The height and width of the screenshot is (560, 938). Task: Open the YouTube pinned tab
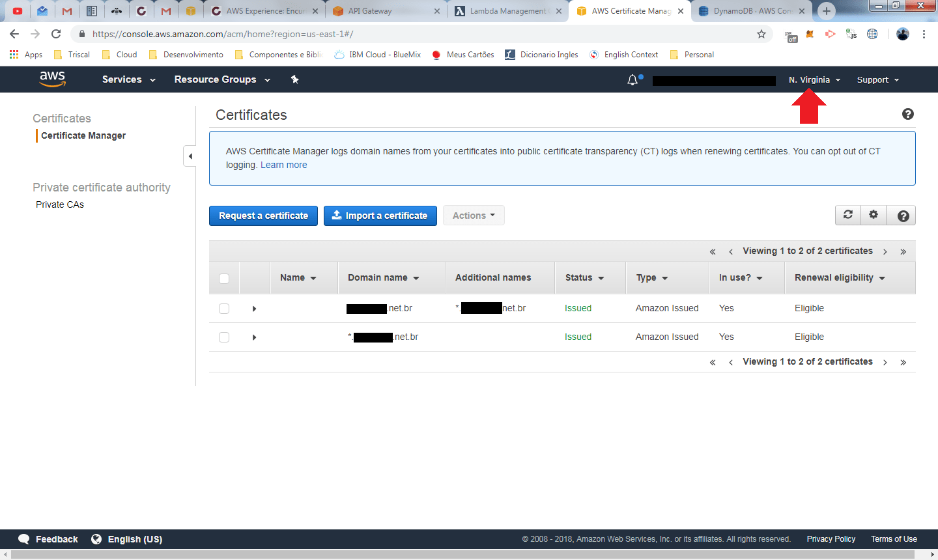(x=18, y=11)
